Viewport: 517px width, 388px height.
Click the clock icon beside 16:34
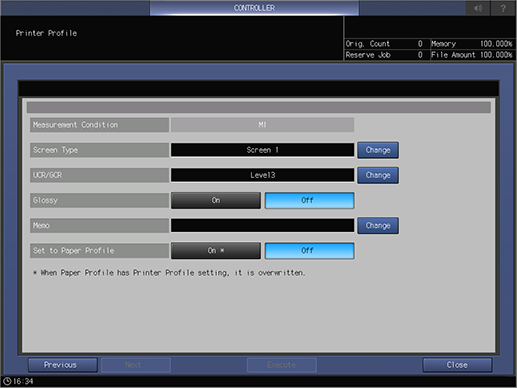(x=7, y=381)
